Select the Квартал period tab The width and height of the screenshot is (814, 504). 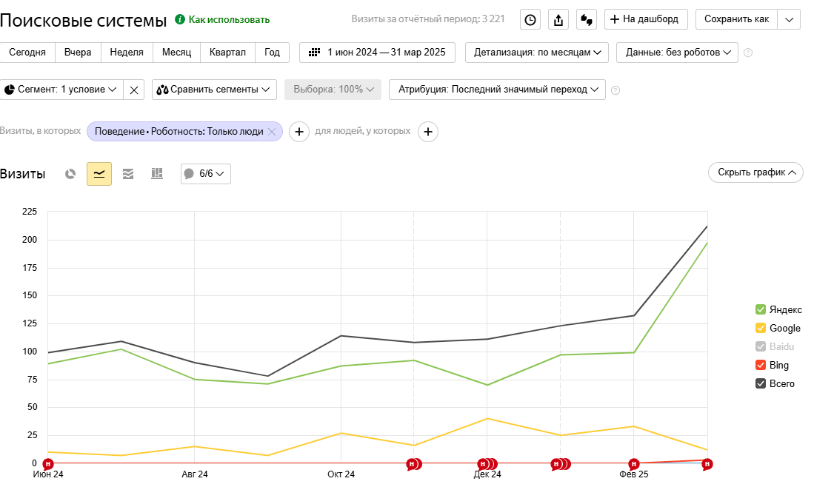(x=227, y=53)
